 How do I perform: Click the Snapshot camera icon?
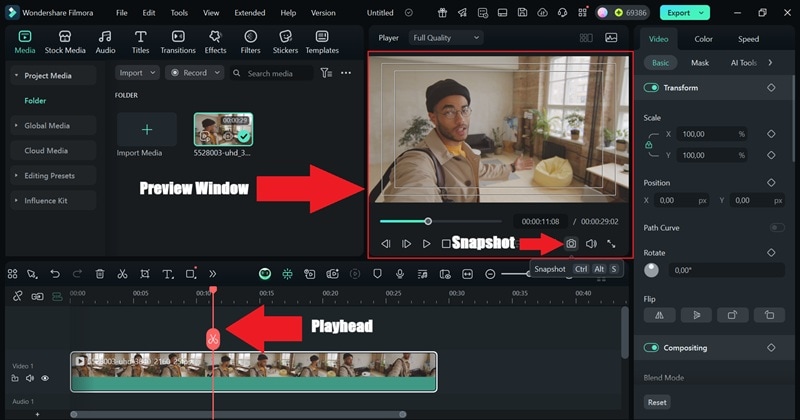[x=571, y=244]
